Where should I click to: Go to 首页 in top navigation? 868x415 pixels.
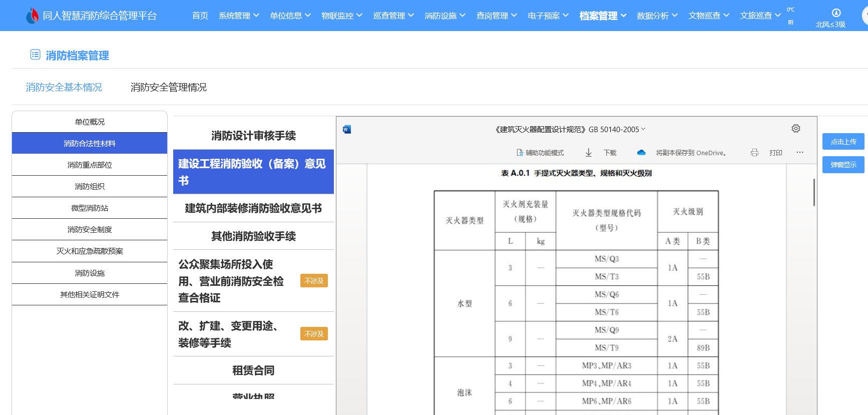pos(200,16)
